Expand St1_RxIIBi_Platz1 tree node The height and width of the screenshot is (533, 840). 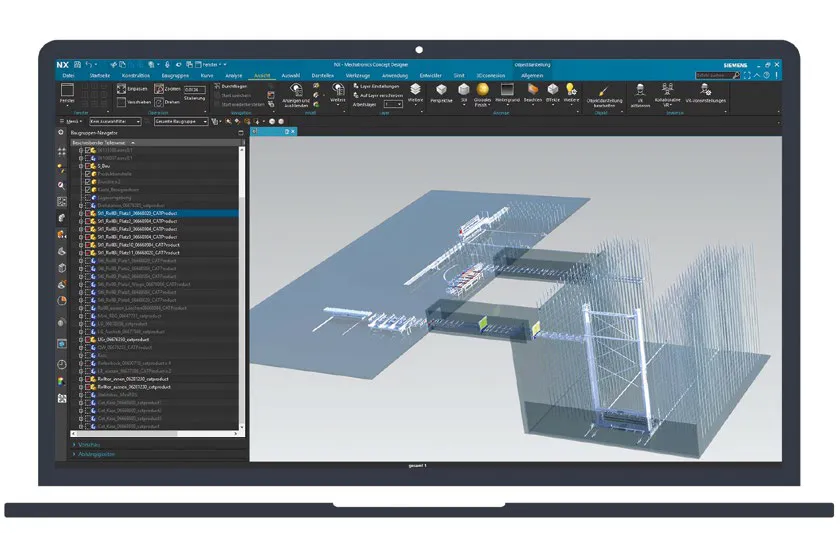click(81, 213)
